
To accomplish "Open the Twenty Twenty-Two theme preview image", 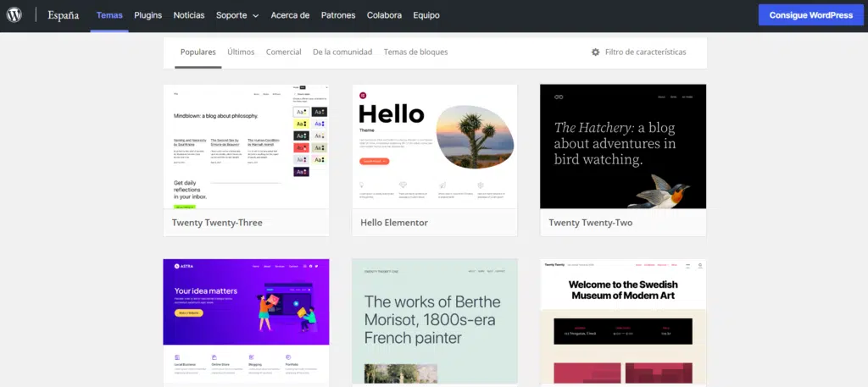I will click(x=623, y=147).
